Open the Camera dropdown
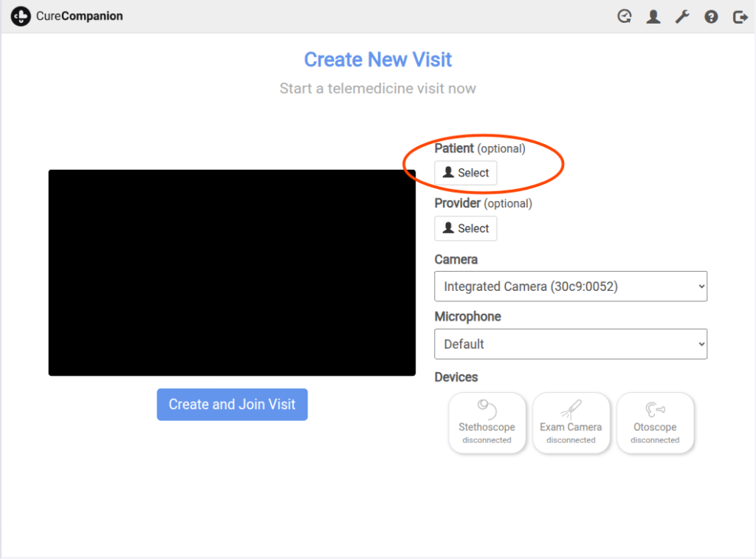756x559 pixels. click(x=570, y=287)
